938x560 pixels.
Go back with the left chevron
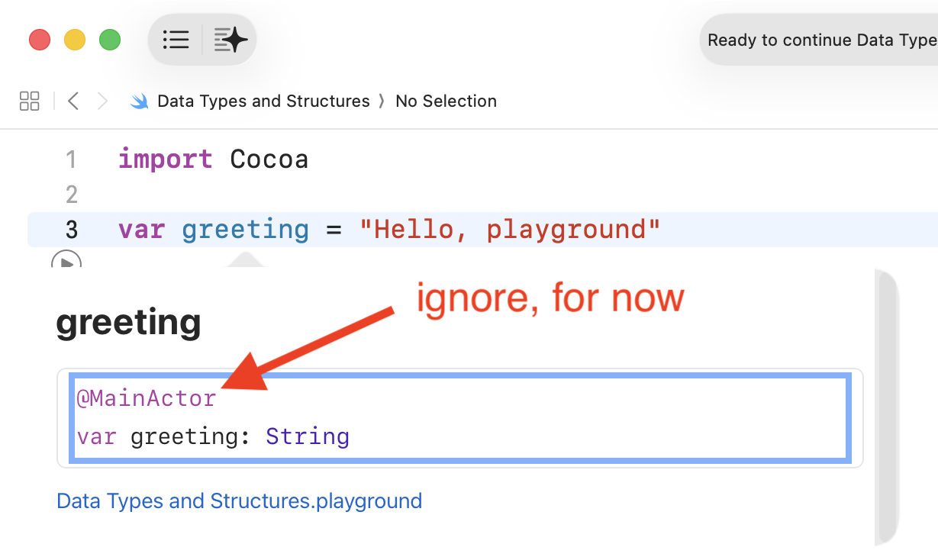(x=73, y=101)
